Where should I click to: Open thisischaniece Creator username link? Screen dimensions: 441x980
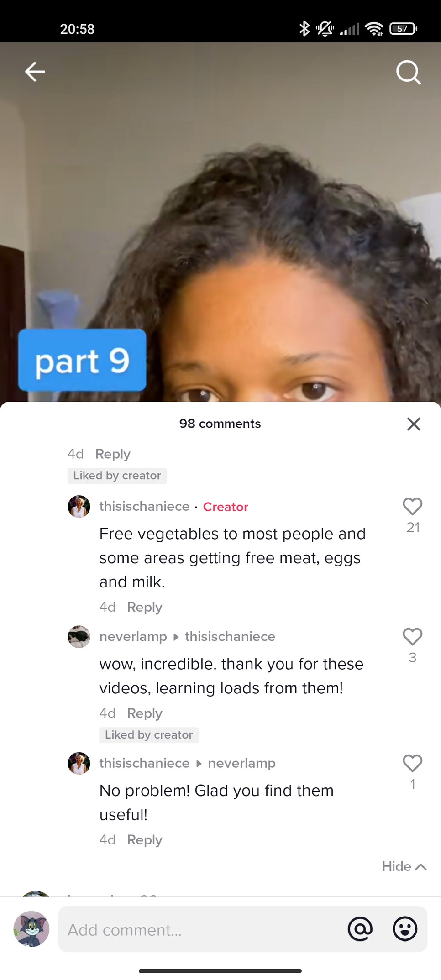click(144, 507)
